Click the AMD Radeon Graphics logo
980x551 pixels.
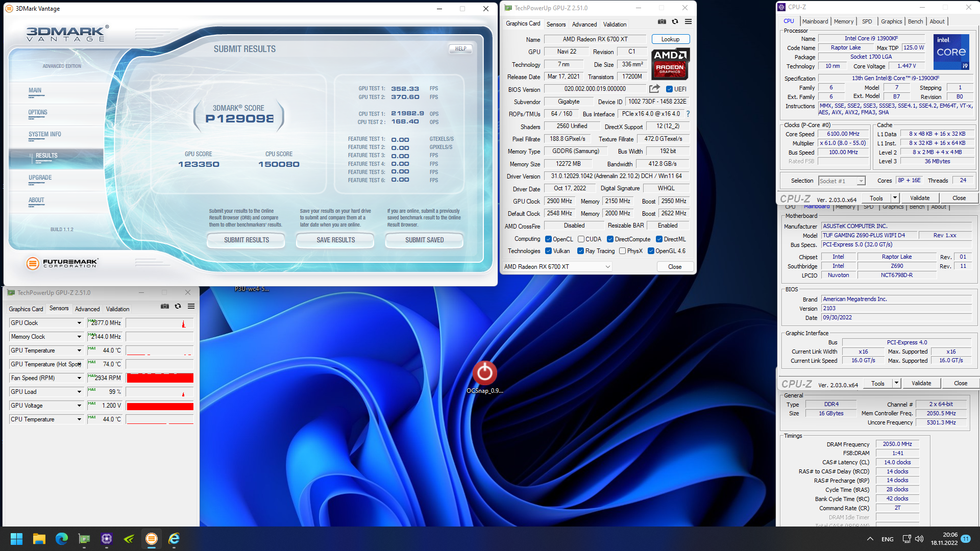point(670,64)
